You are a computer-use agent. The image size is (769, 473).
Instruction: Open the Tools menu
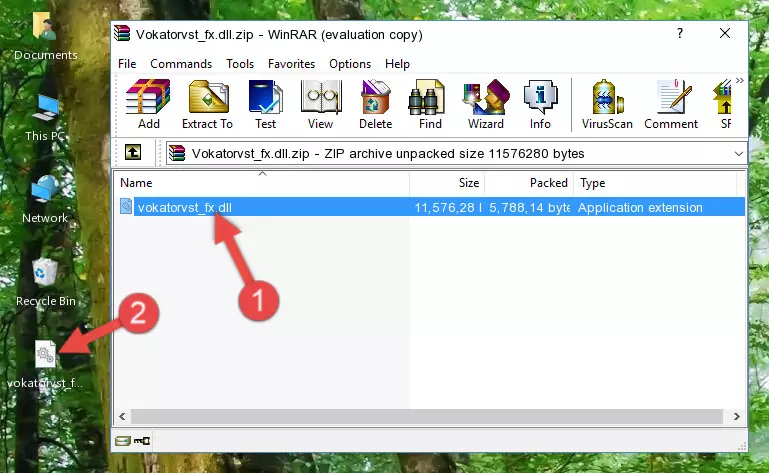coord(240,64)
